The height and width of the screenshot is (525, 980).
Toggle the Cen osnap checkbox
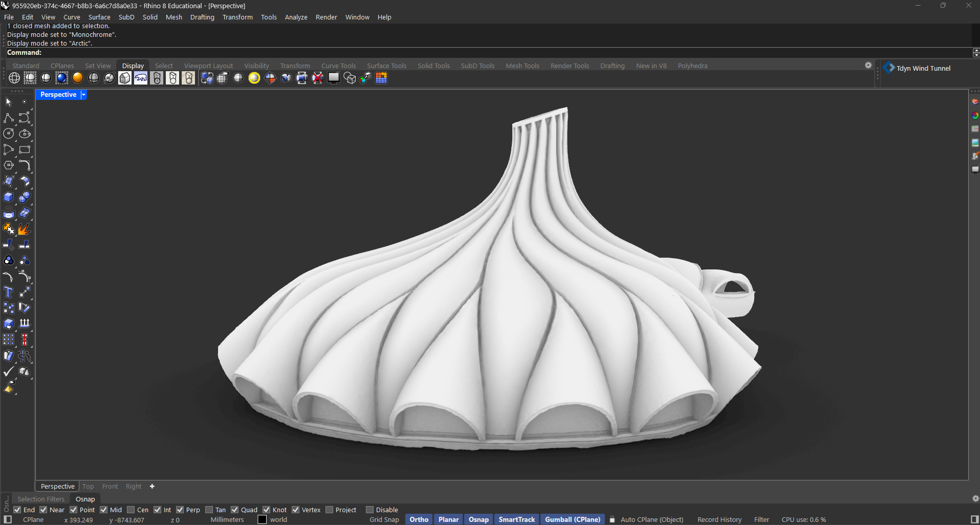click(x=131, y=510)
